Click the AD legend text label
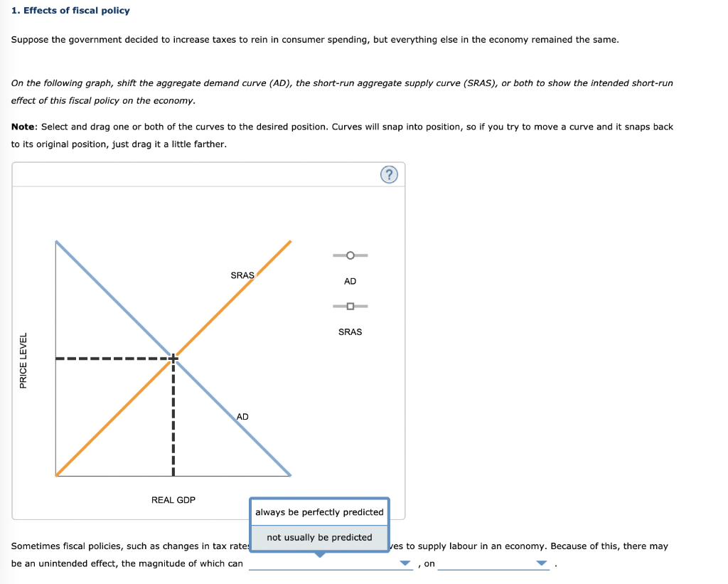This screenshot has height=584, width=728. [x=350, y=281]
